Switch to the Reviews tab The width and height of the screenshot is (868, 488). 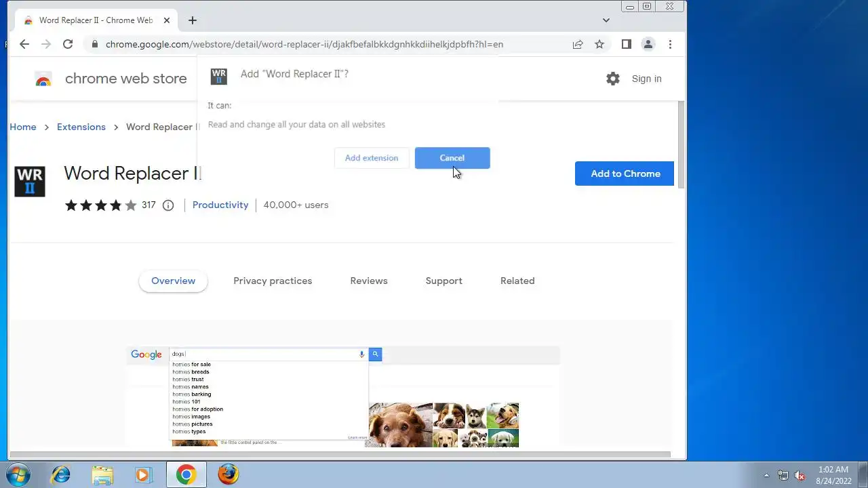369,281
